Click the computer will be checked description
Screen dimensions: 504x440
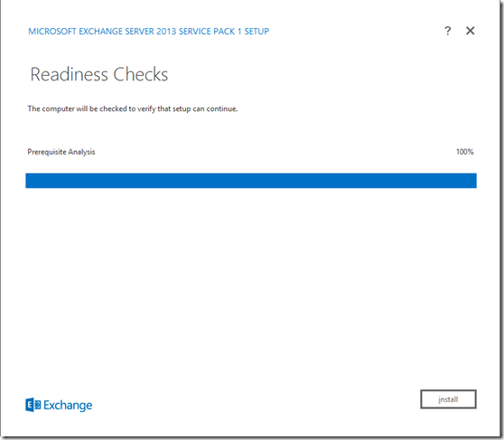[133, 108]
